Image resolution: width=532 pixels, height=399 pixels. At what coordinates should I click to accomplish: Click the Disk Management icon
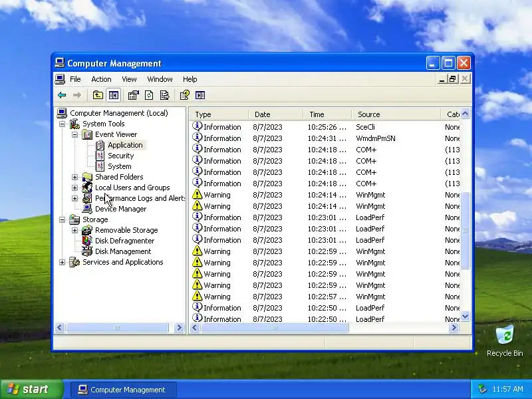point(87,251)
